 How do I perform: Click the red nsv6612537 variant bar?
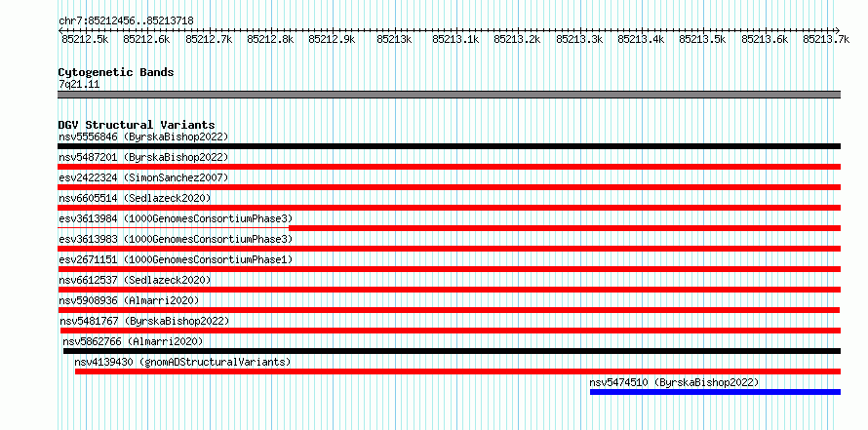click(449, 290)
